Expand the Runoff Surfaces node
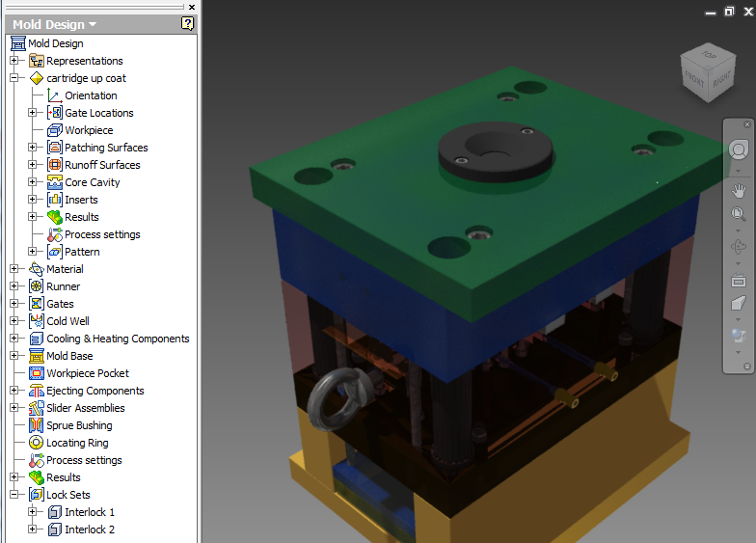 click(x=33, y=164)
